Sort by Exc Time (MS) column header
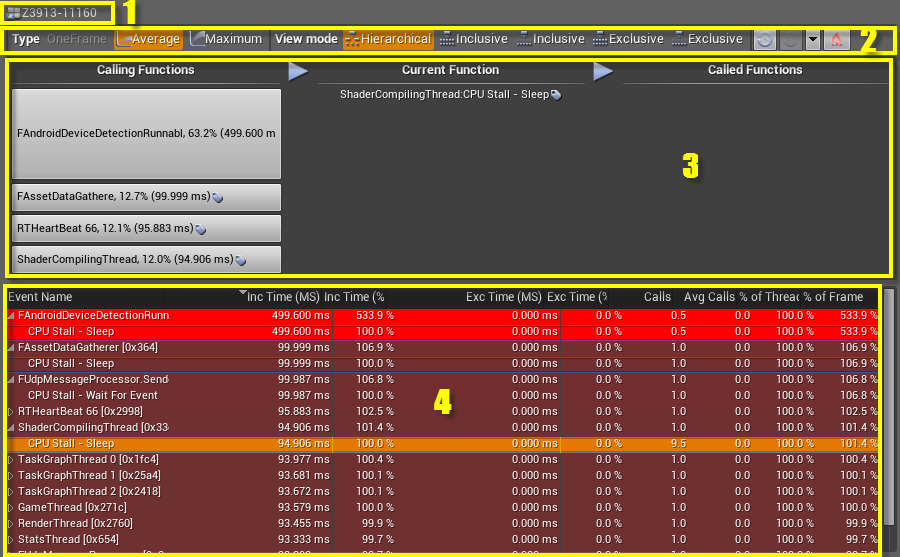The width and height of the screenshot is (900, 557). point(503,297)
